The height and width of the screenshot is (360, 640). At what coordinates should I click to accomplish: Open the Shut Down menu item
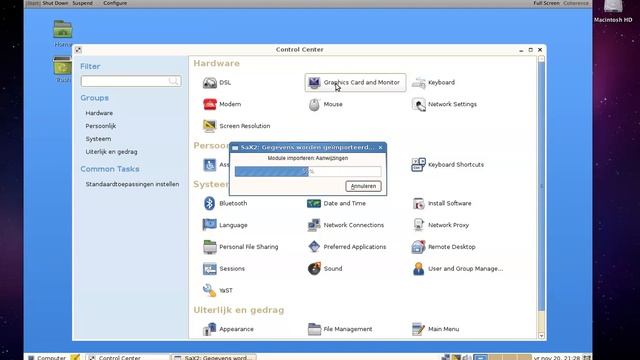(55, 3)
